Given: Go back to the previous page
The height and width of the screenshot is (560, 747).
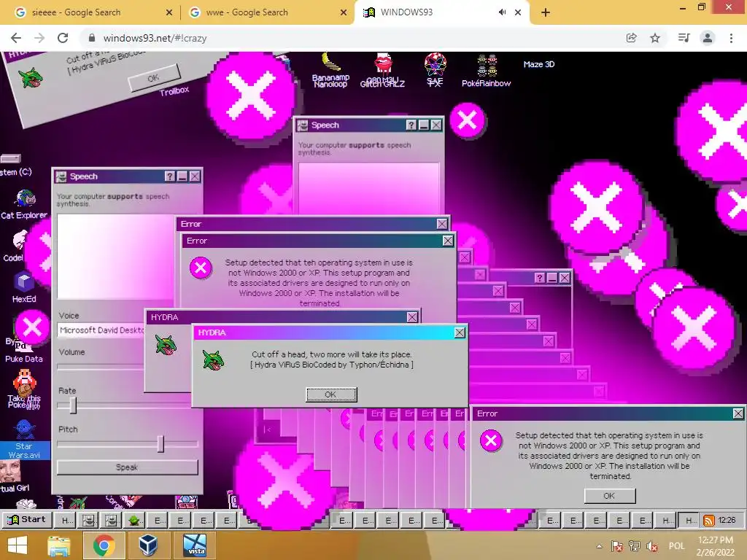Looking at the screenshot, I should (x=16, y=38).
